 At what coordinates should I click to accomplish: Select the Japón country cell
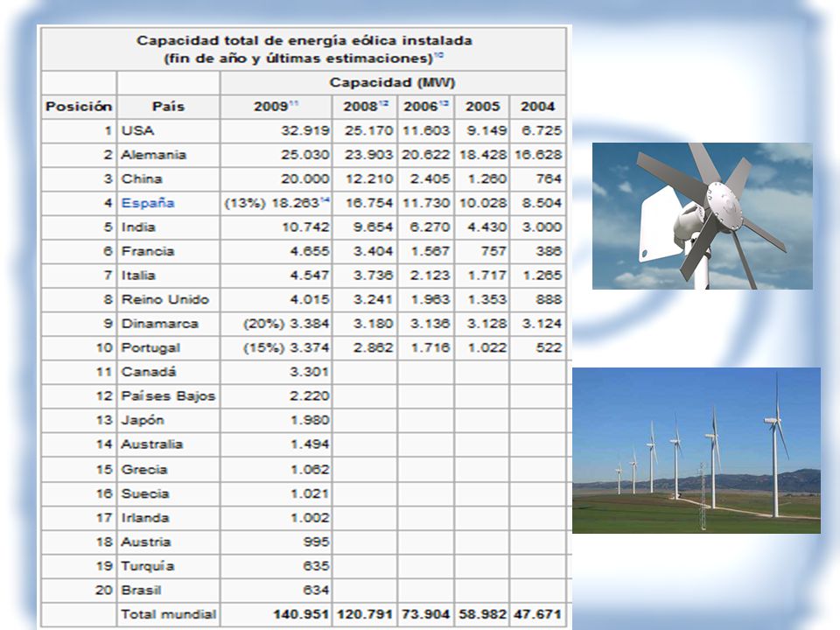tap(168, 420)
